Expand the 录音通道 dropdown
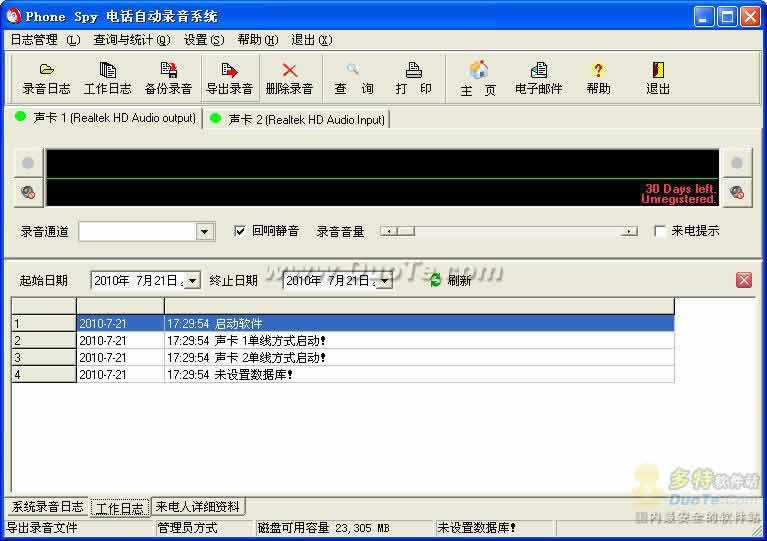Screen dimensions: 767x541 click(x=205, y=232)
